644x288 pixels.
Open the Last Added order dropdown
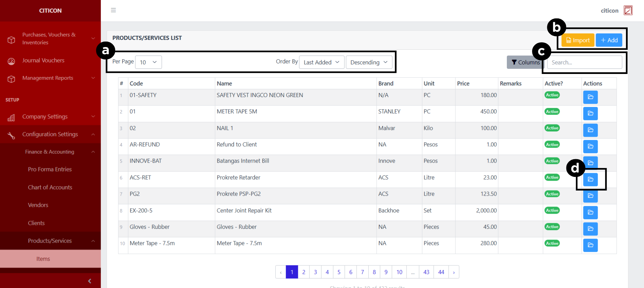click(322, 62)
